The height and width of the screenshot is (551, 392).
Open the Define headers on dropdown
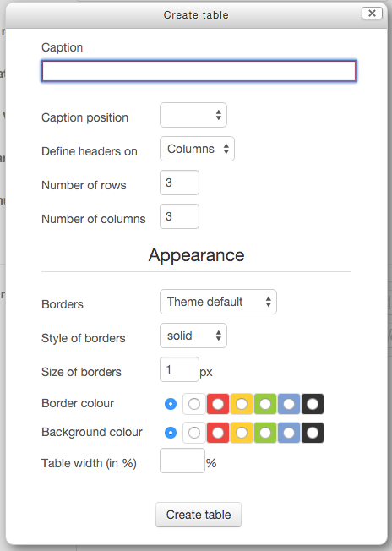tap(197, 149)
